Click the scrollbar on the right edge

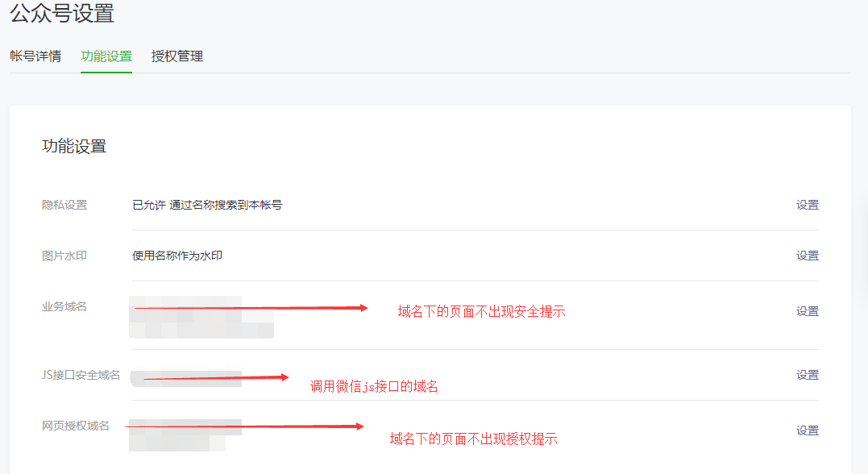(x=864, y=242)
